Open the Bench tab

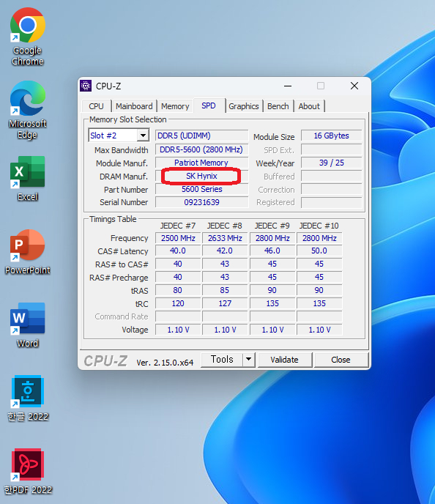(x=278, y=106)
